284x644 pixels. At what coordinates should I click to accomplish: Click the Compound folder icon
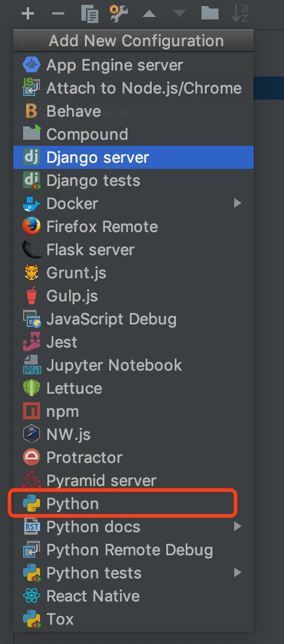tap(32, 134)
